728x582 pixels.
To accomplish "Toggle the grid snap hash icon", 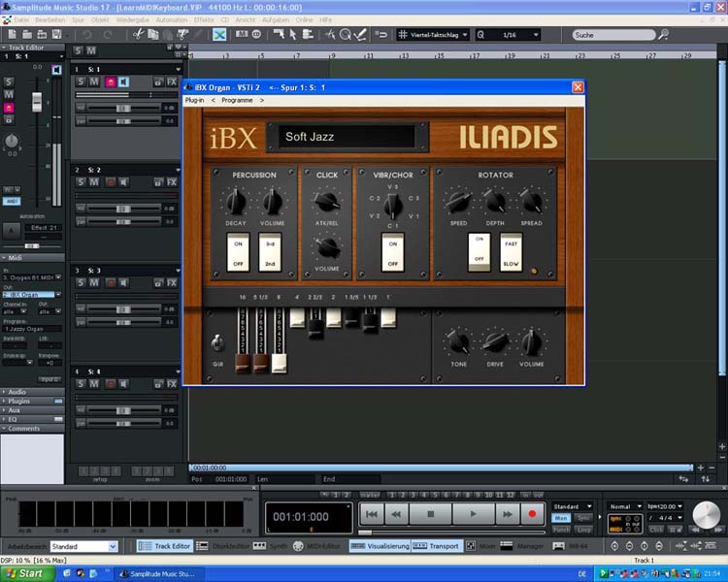I will tap(403, 34).
